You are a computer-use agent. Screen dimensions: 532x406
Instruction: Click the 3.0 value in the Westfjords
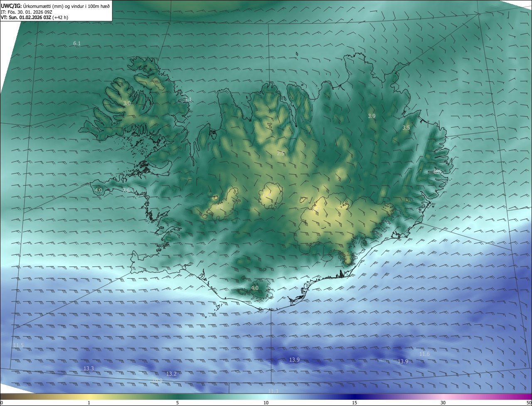[x=127, y=103]
